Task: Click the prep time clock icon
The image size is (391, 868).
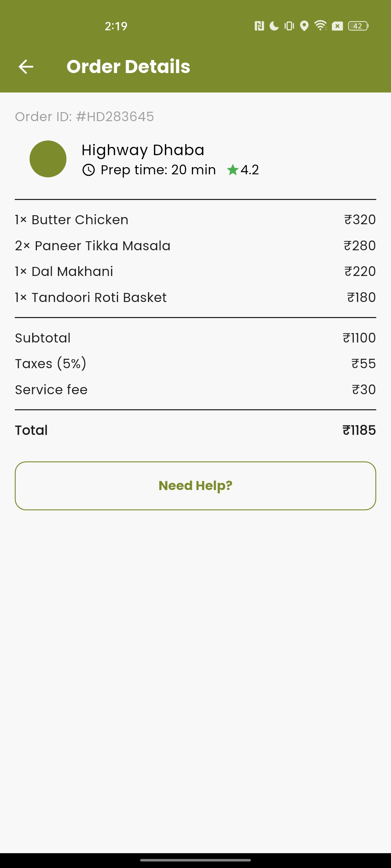Action: pos(89,170)
